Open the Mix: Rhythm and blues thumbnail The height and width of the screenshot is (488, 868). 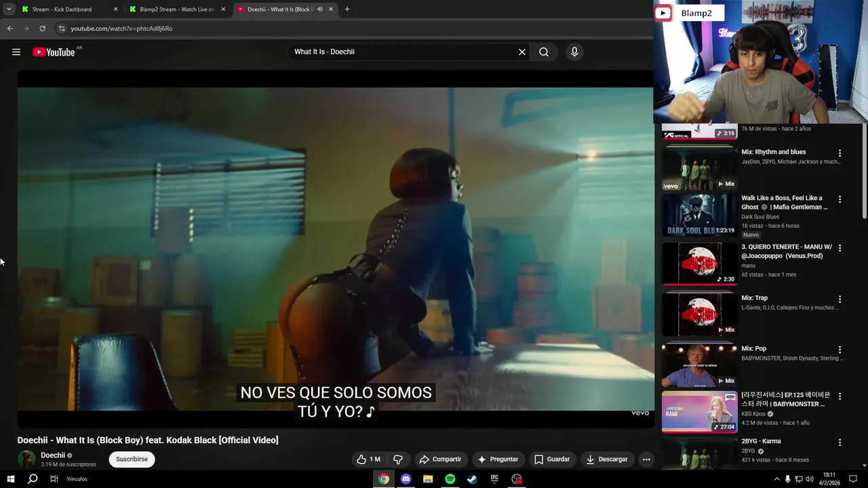click(699, 169)
